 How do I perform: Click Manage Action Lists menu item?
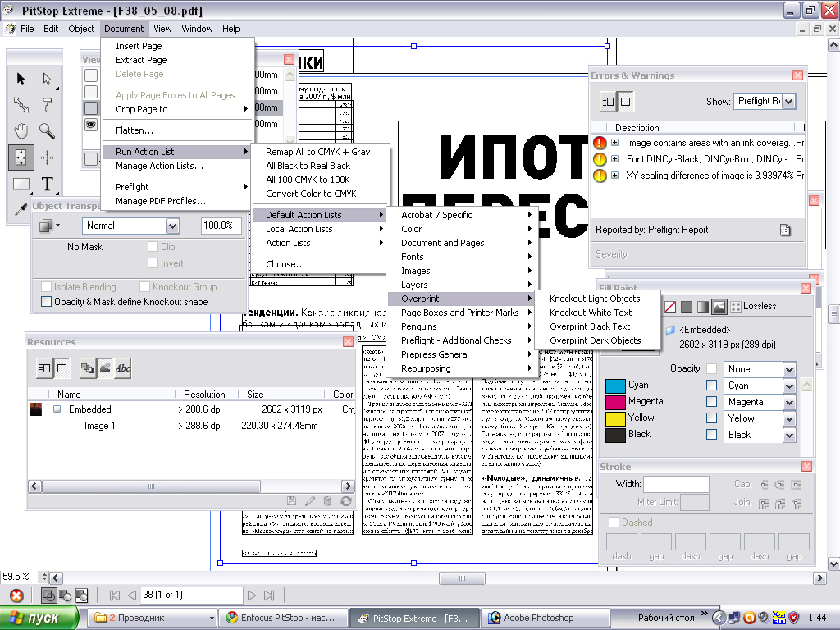(159, 166)
